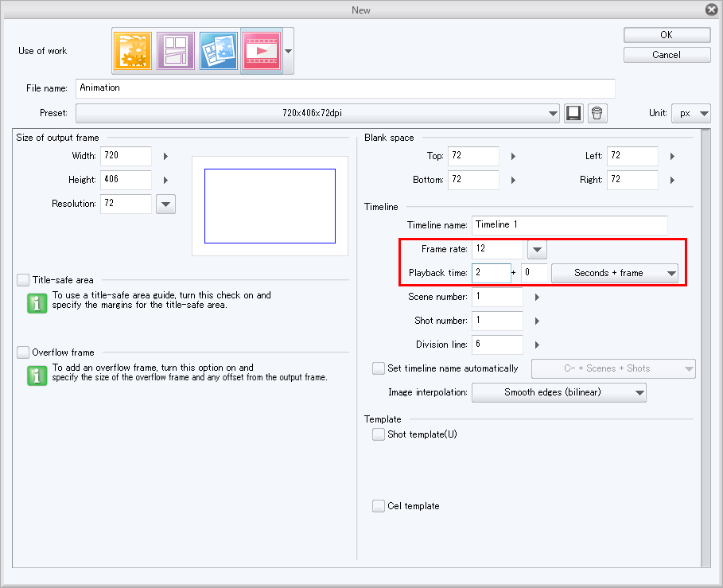Save the current settings as preset
This screenshot has width=723, height=588.
tap(573, 113)
